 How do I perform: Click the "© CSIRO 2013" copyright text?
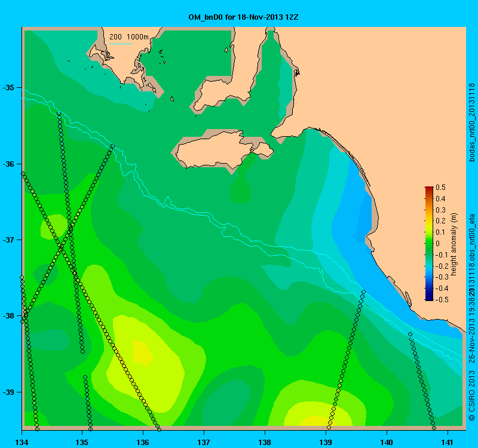click(471, 395)
